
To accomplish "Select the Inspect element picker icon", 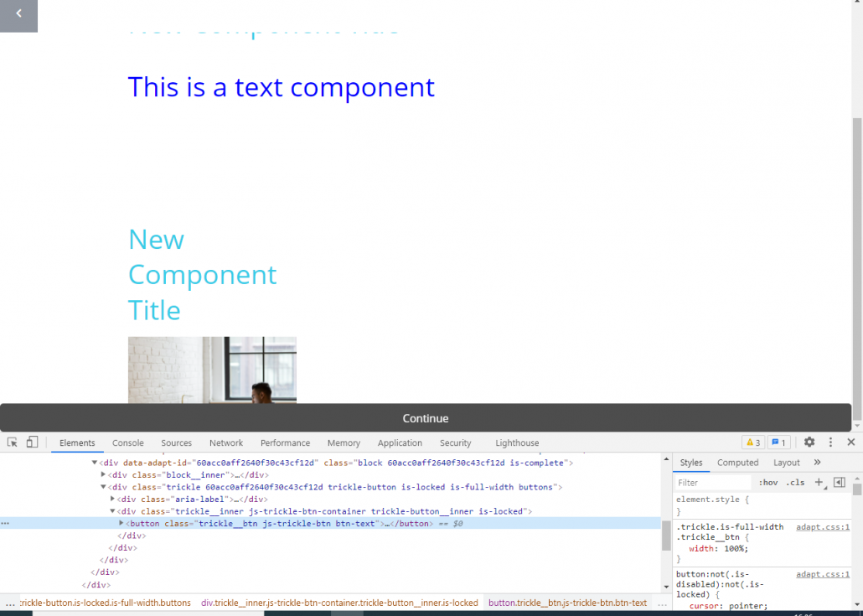I will click(12, 442).
